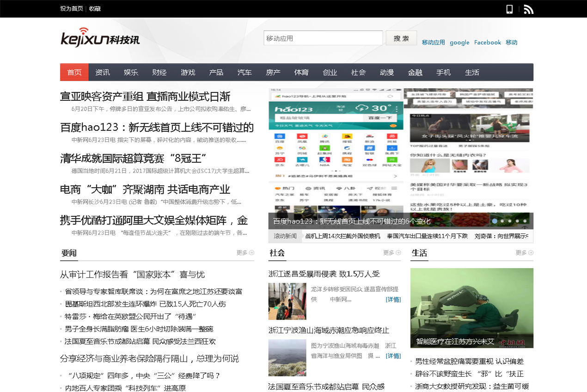Open the 首页 navigation tab
This screenshot has height=392, width=587.
[x=74, y=72]
